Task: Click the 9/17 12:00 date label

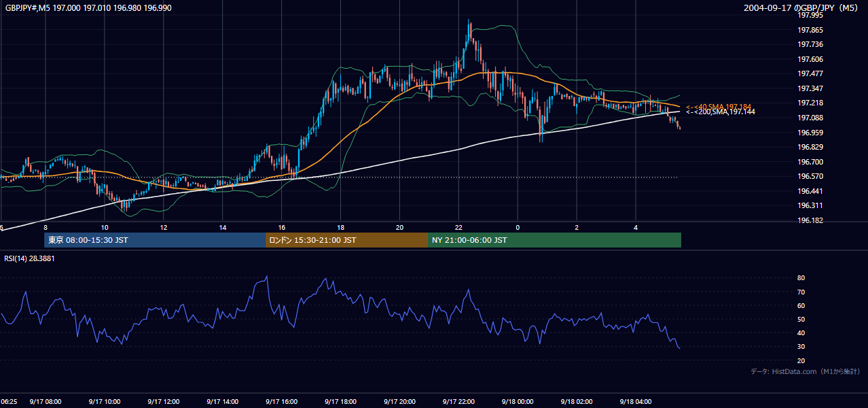Action: coord(164,402)
